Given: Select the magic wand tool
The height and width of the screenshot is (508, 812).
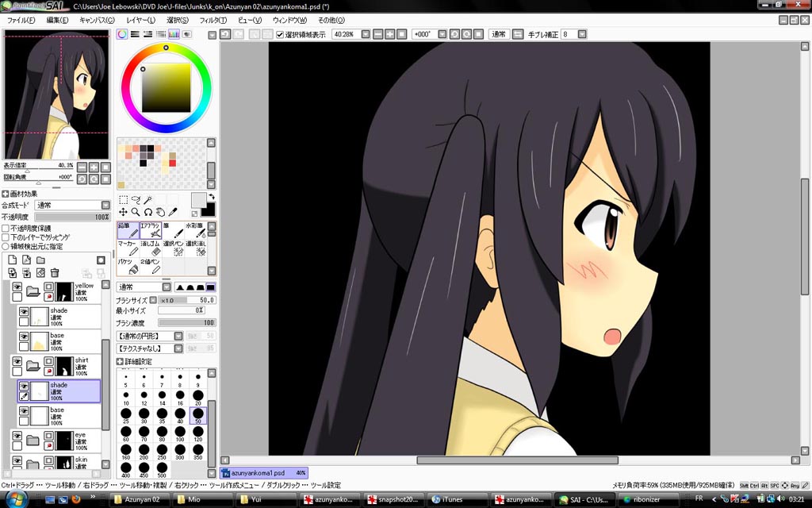Looking at the screenshot, I should click(148, 199).
